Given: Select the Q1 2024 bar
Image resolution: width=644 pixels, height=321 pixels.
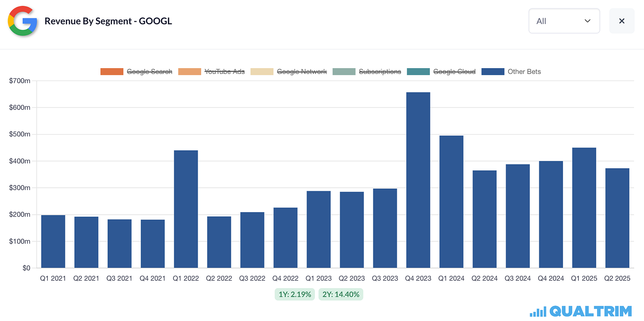Looking at the screenshot, I should (451, 202).
